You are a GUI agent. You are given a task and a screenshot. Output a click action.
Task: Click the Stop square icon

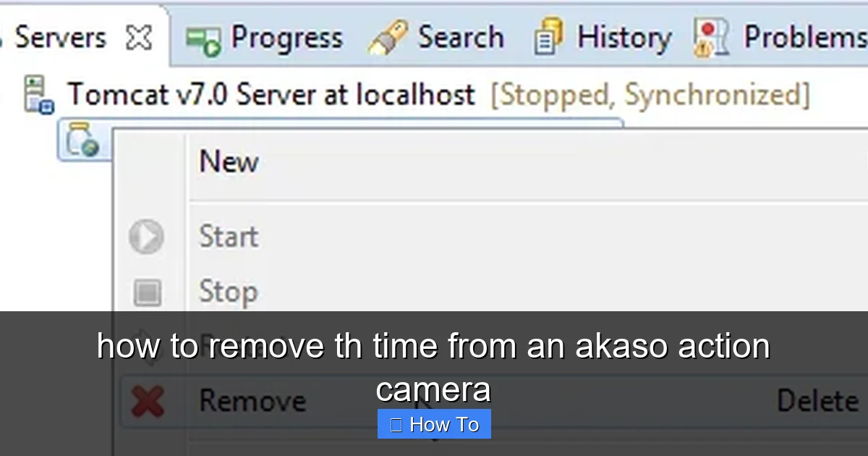pyautogui.click(x=147, y=292)
